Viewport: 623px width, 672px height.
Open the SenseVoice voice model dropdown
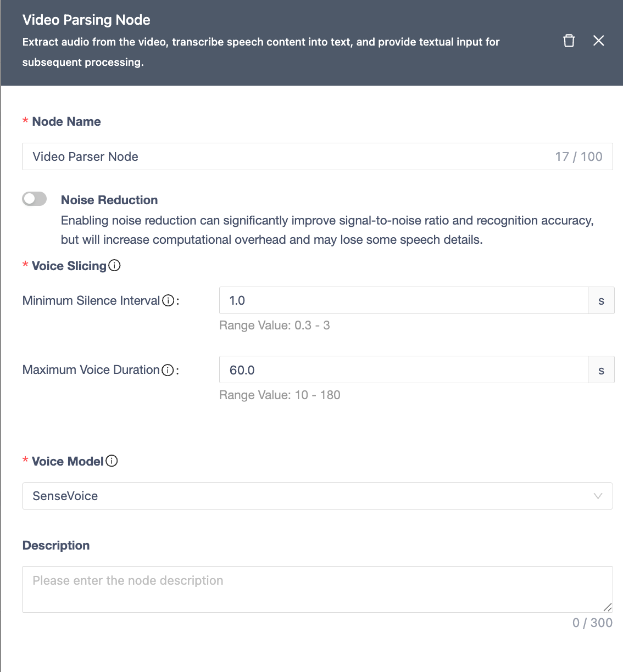(x=308, y=496)
